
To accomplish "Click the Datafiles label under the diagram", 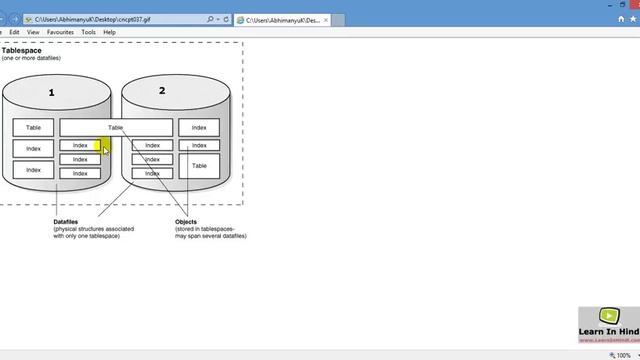I will coord(65,222).
